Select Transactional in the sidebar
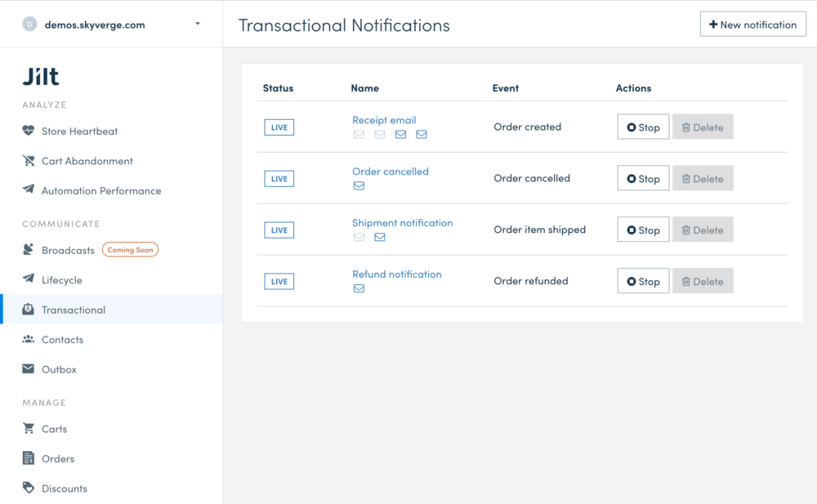Viewport: 817px width, 504px height. (x=111, y=310)
